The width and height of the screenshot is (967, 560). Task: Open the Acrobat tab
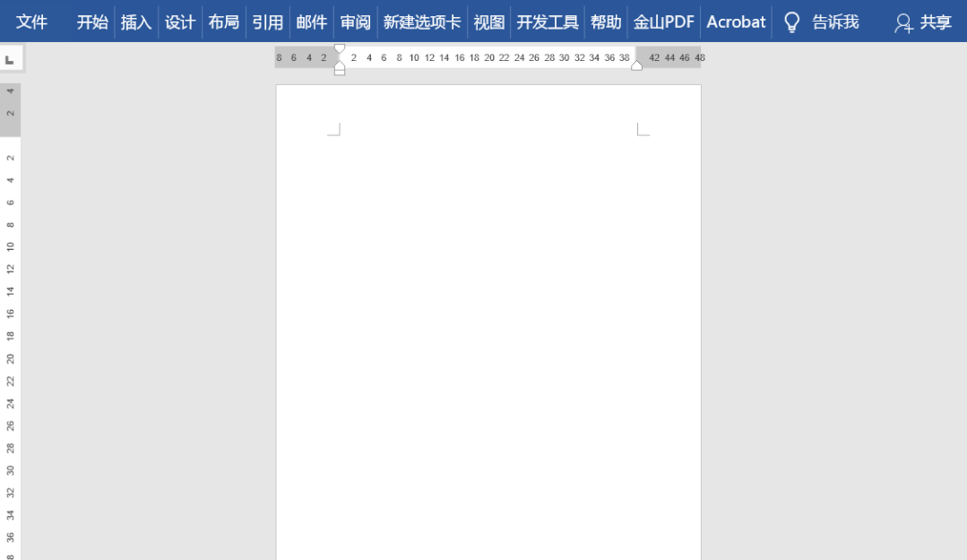[x=737, y=22]
